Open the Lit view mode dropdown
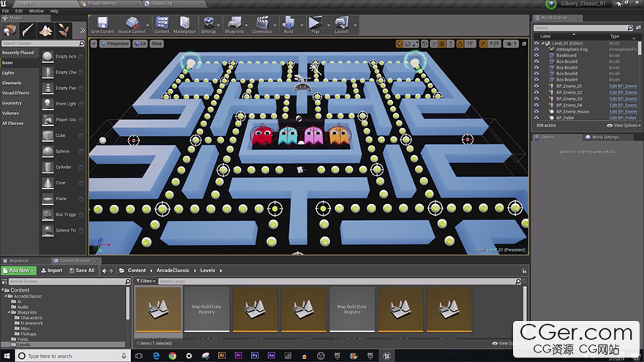Viewport: 644px width, 362px height. [x=141, y=43]
